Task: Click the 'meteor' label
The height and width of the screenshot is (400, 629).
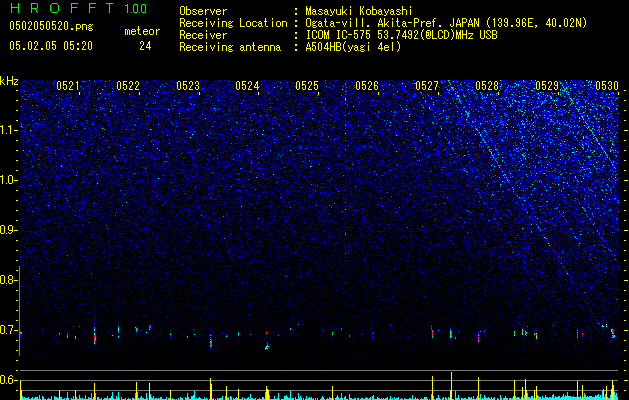Action: click(142, 31)
